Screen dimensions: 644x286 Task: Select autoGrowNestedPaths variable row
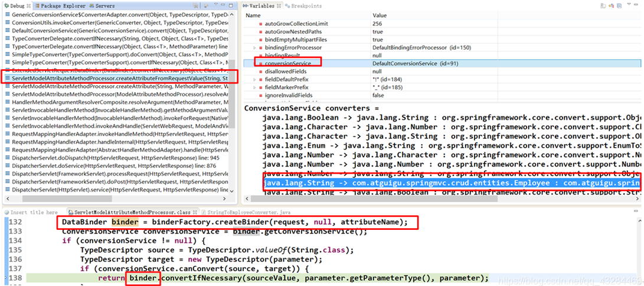pyautogui.click(x=442, y=32)
